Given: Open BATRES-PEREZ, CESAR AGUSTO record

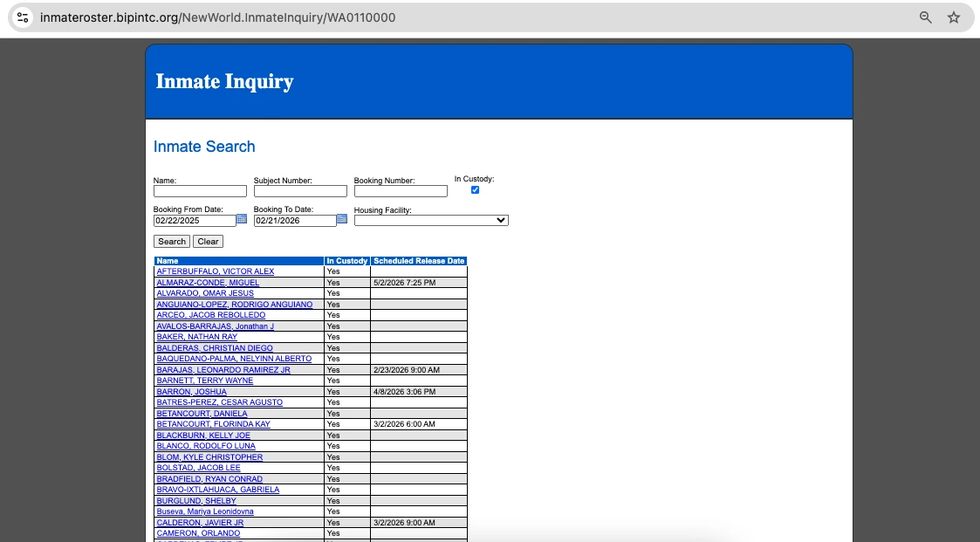Looking at the screenshot, I should tap(219, 402).
